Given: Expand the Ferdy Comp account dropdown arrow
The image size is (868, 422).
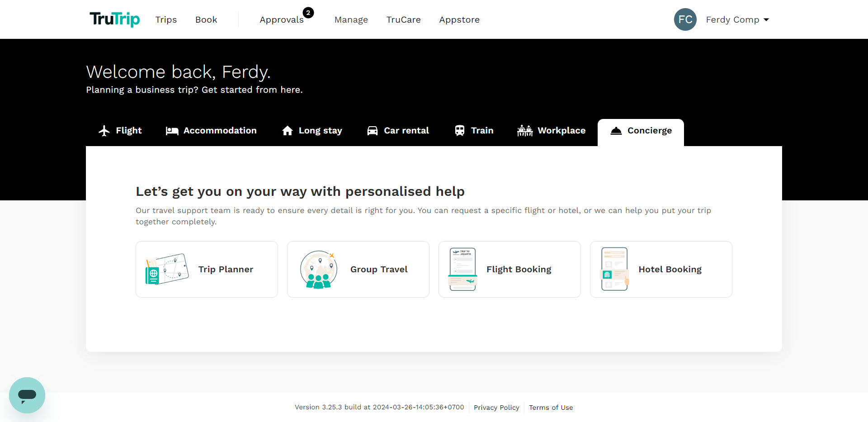Looking at the screenshot, I should pos(766,20).
